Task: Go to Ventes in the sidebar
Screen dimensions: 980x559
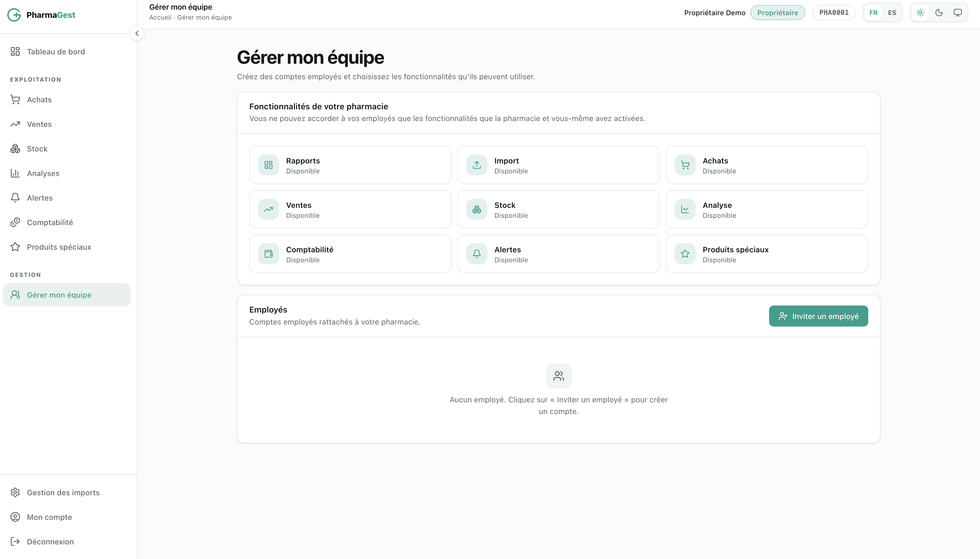Action: [67, 124]
